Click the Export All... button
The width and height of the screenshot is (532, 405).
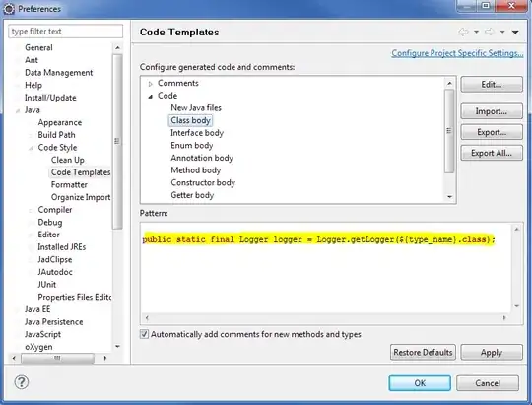[x=492, y=153]
